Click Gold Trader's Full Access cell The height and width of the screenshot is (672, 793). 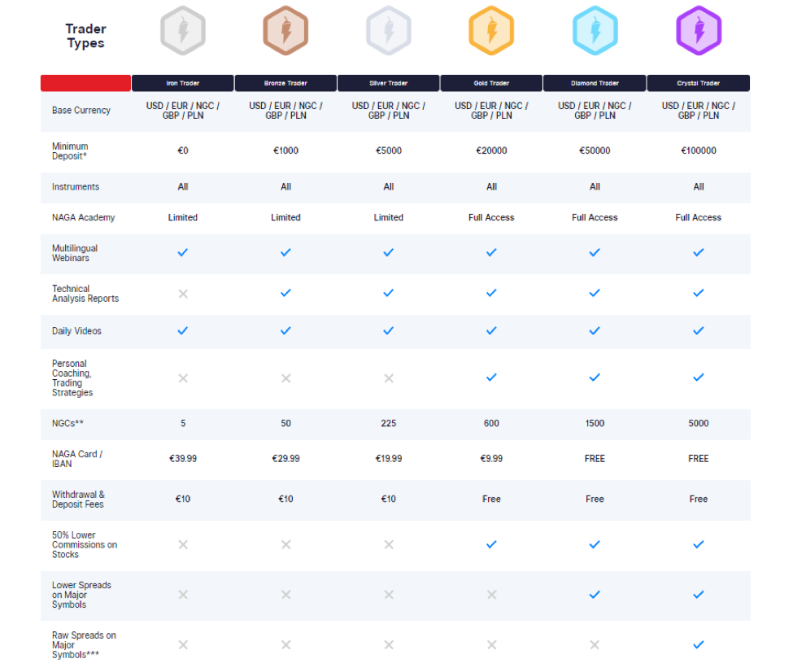(x=491, y=217)
